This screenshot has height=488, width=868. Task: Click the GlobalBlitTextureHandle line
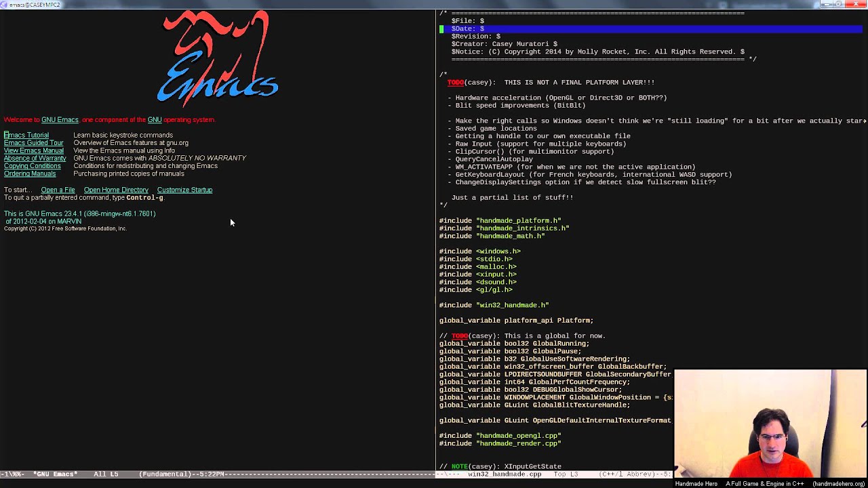tap(535, 405)
